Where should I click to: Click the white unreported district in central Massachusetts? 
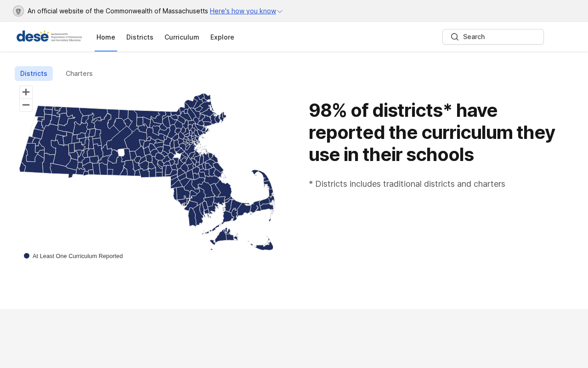pos(121,152)
